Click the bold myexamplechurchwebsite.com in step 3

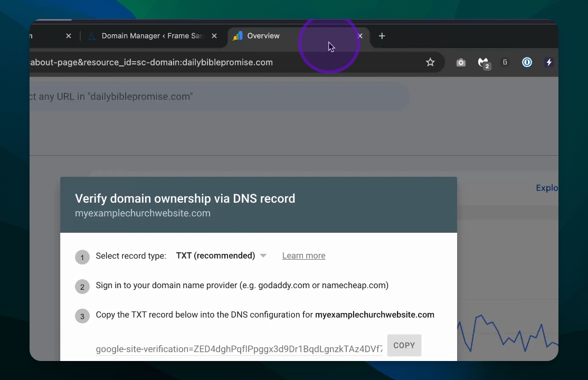click(x=375, y=315)
